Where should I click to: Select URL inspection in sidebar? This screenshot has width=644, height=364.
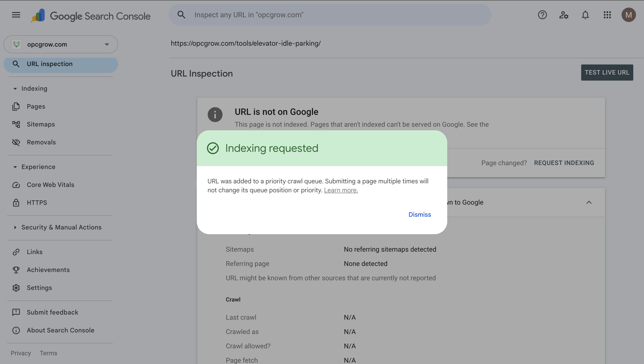(x=61, y=64)
